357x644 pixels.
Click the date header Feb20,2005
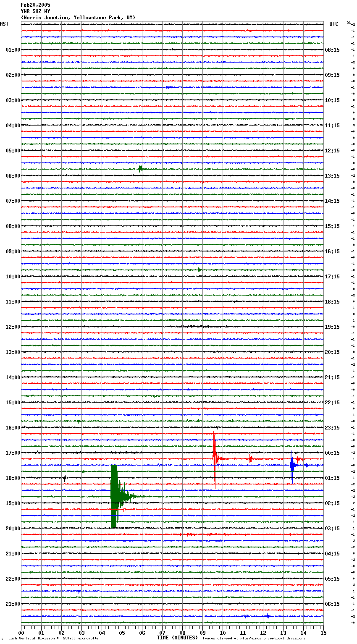click(35, 5)
